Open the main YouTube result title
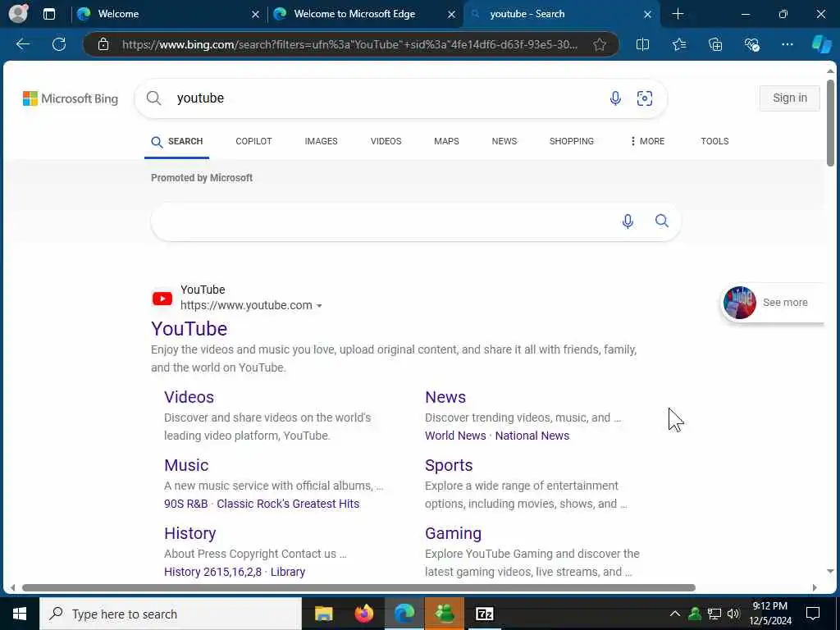 click(x=189, y=328)
